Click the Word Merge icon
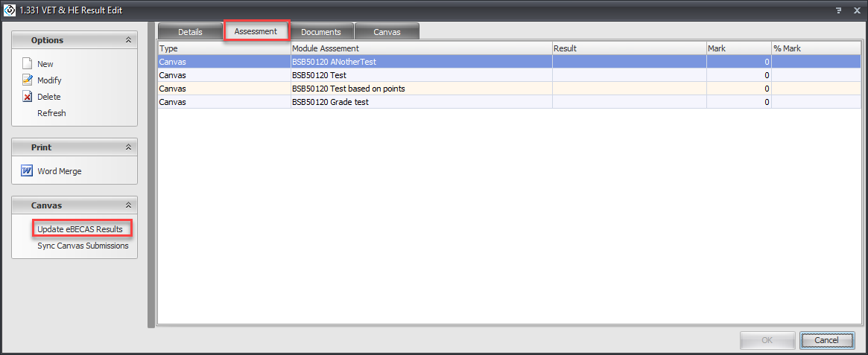 point(27,171)
